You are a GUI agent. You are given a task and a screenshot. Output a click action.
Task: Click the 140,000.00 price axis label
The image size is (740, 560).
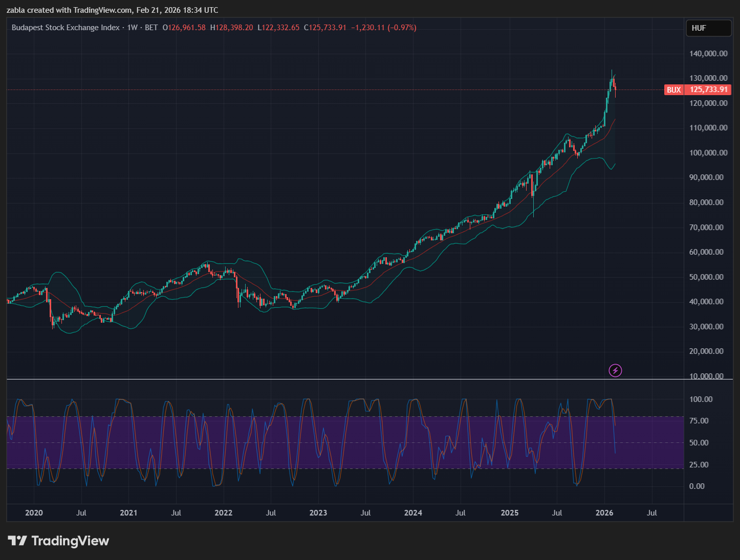coord(708,53)
